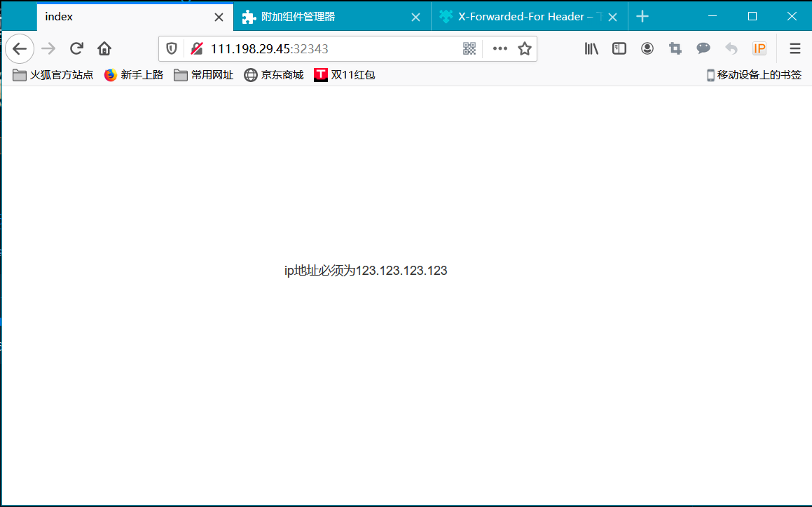Open the Firefox hamburger menu
Screen dimensions: 812x507
(x=794, y=48)
